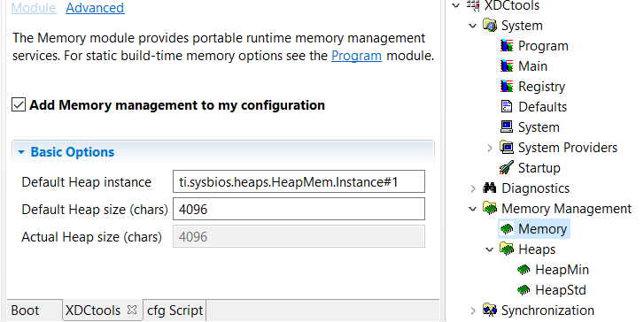Click the Memory Management folder icon
644x322 pixels.
point(490,209)
